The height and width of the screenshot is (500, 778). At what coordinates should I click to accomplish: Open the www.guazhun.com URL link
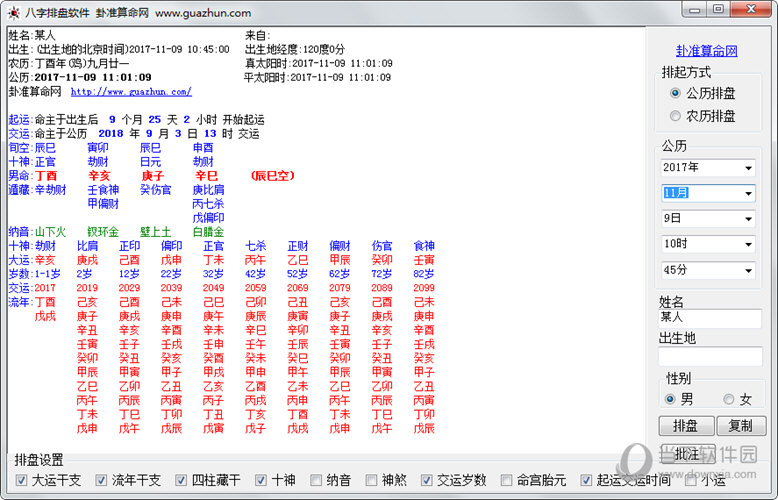(x=130, y=92)
